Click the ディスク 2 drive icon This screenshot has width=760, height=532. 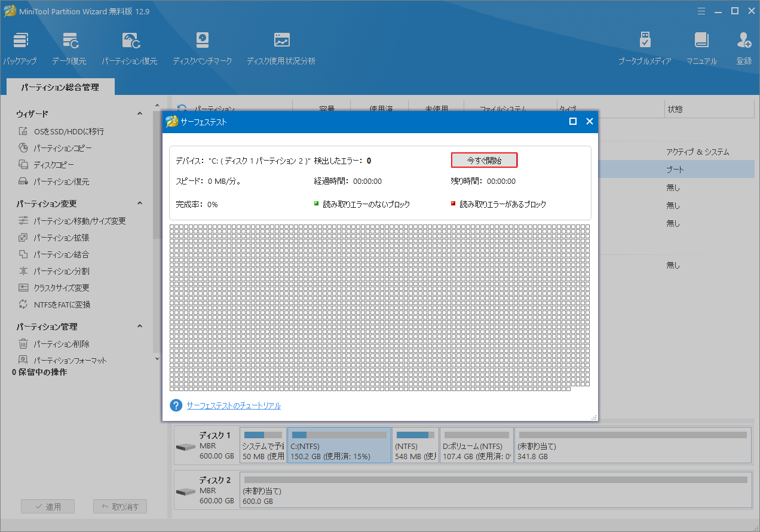pyautogui.click(x=185, y=491)
